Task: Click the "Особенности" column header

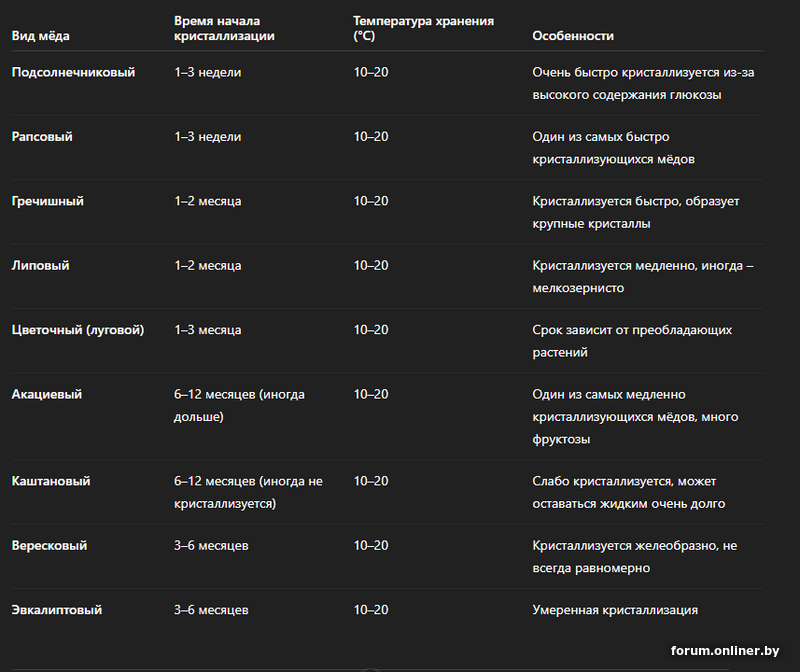Action: coord(573,36)
